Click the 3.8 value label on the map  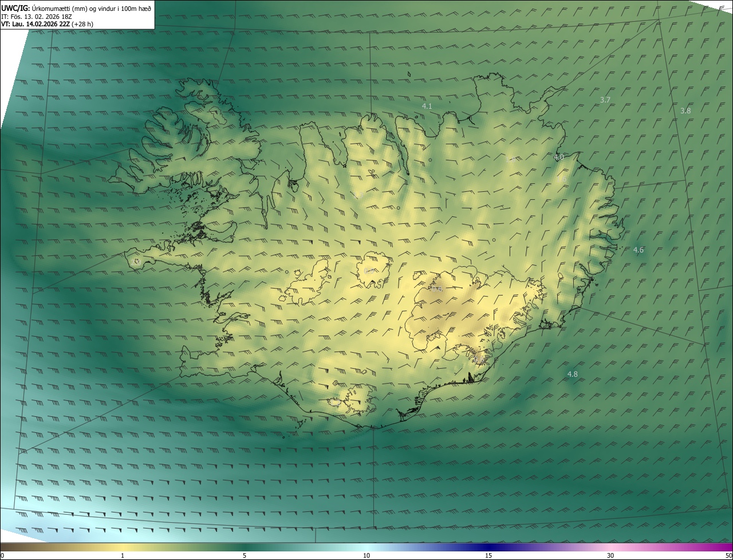point(685,111)
